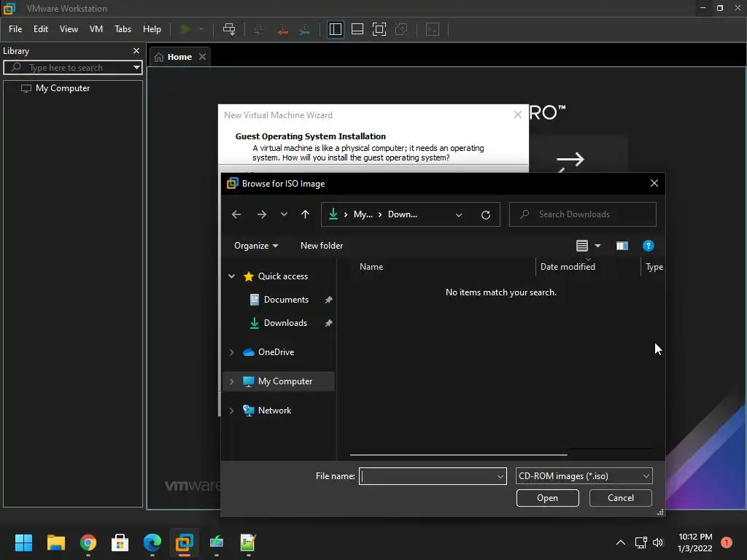Go forward in Browse dialog
Image resolution: width=747 pixels, height=560 pixels.
tap(262, 214)
